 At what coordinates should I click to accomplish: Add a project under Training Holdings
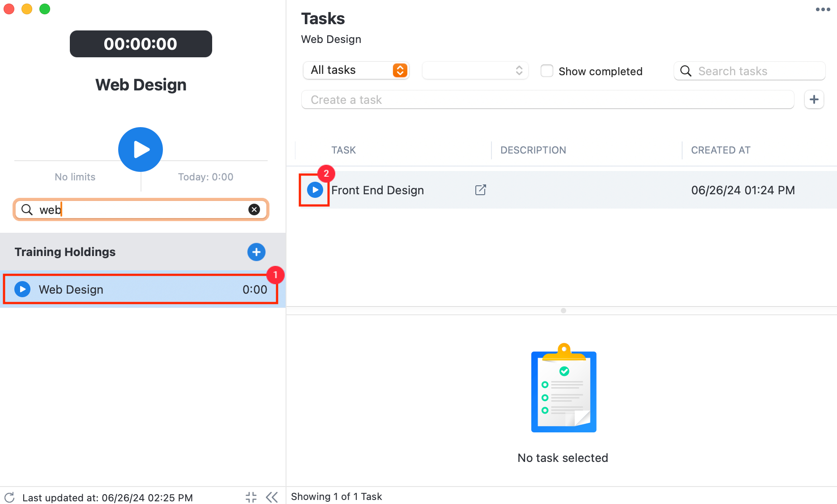click(x=256, y=252)
